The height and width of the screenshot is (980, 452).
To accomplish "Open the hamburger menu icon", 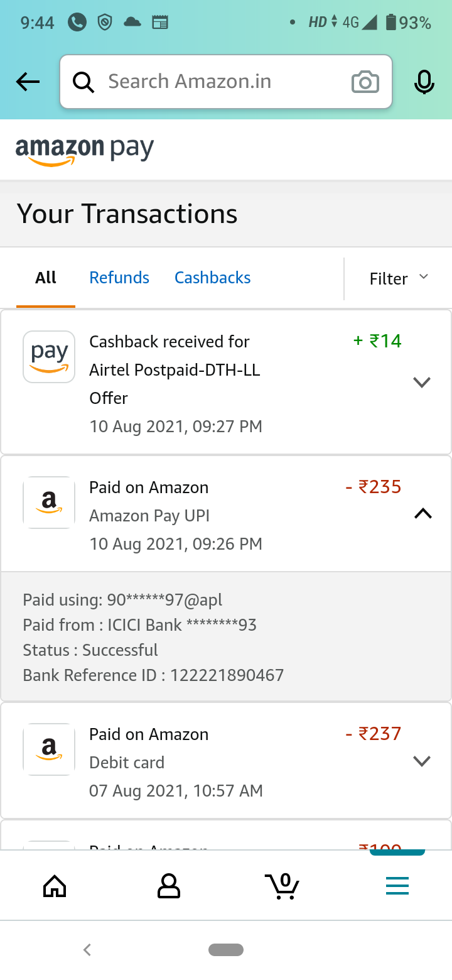I will [x=397, y=886].
